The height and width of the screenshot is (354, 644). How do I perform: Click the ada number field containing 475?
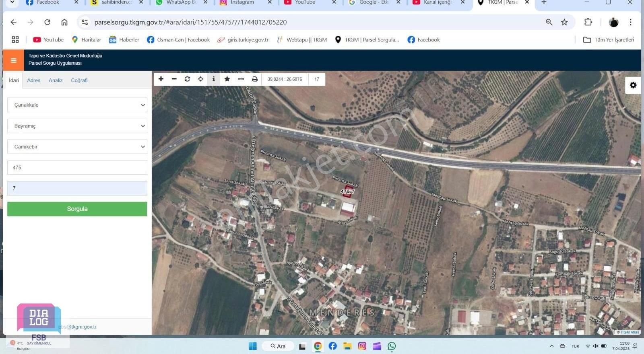pyautogui.click(x=77, y=168)
